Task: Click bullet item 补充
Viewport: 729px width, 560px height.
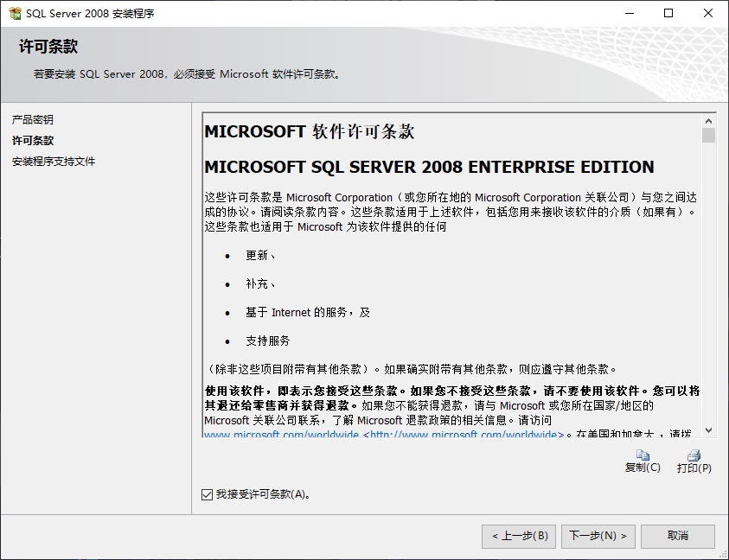Action: [x=260, y=283]
